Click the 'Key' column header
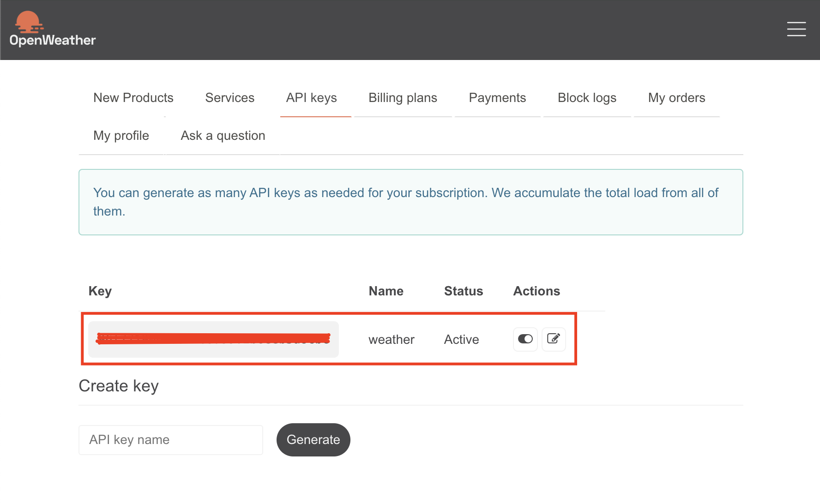The image size is (820, 504). [100, 291]
